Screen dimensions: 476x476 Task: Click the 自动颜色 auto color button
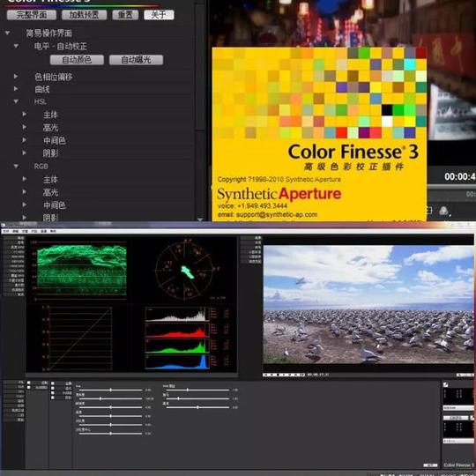pyautogui.click(x=77, y=60)
